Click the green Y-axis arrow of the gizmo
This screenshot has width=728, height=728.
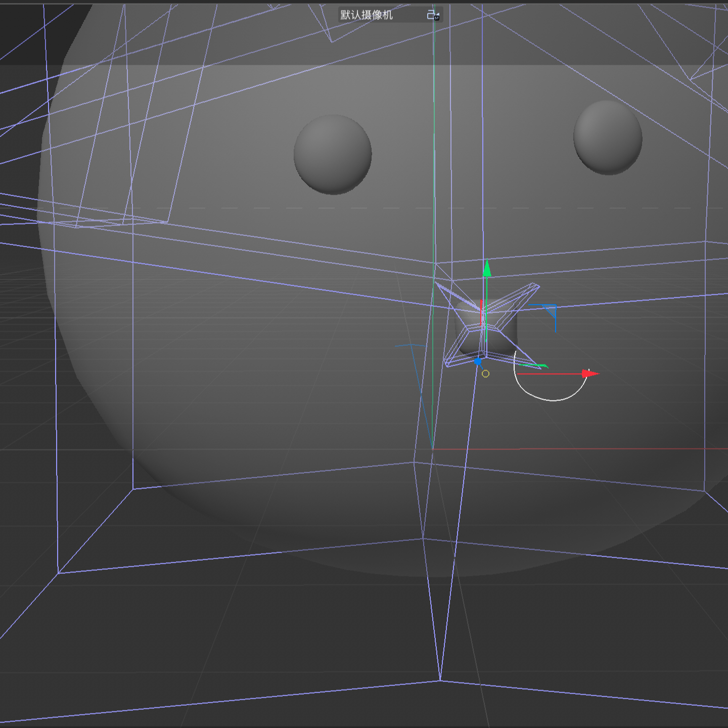[x=487, y=268]
